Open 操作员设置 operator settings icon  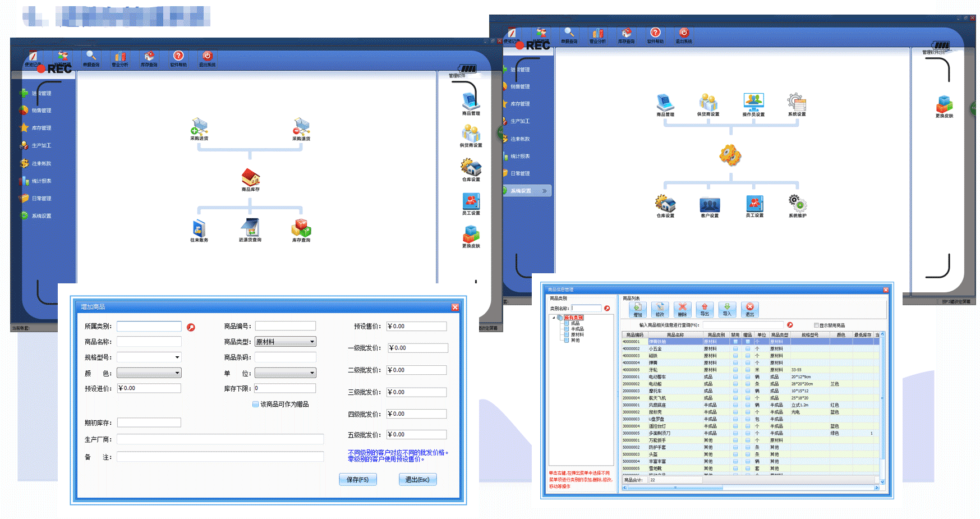click(753, 102)
